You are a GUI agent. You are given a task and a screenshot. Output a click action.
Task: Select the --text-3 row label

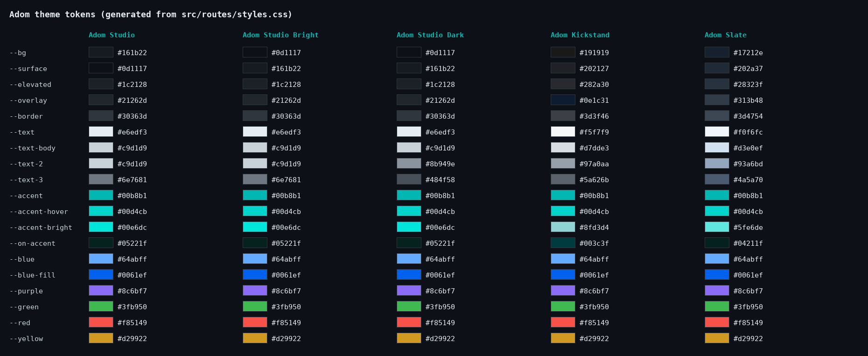(x=26, y=180)
